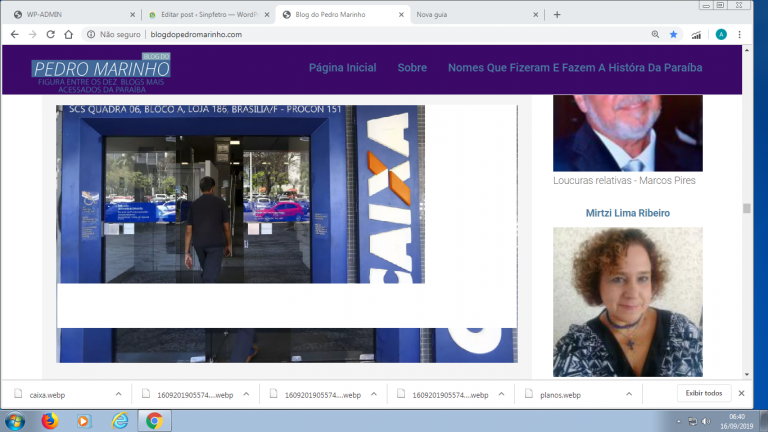Screen dimensions: 768x432
Task: Open the volume speaker tray icon
Action: 706,422
